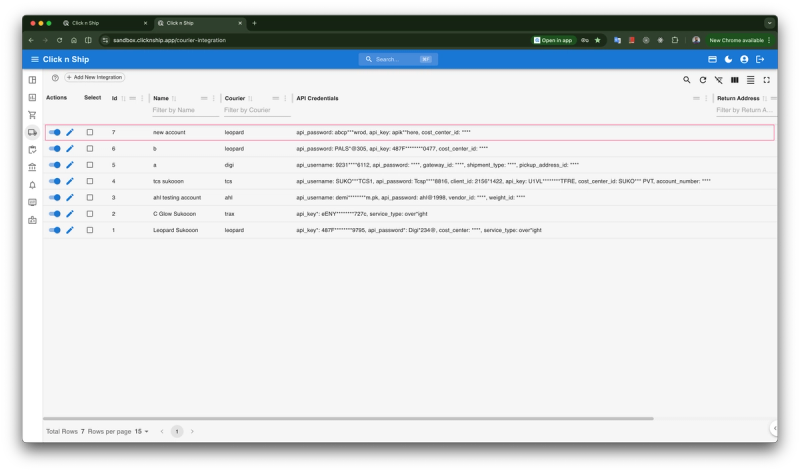
Task: Go to next page arrow
Action: (x=192, y=432)
